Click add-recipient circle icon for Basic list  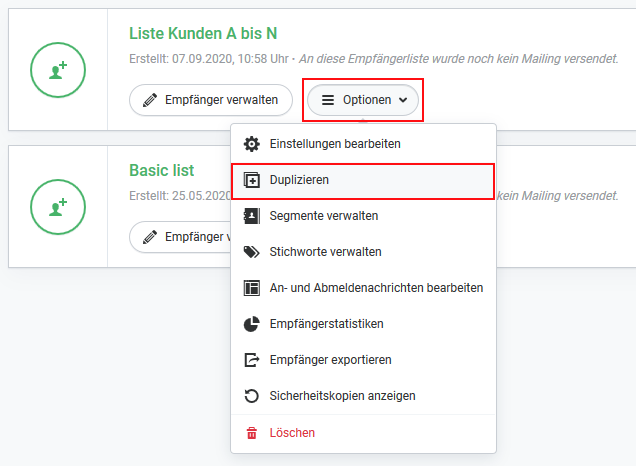[58, 207]
